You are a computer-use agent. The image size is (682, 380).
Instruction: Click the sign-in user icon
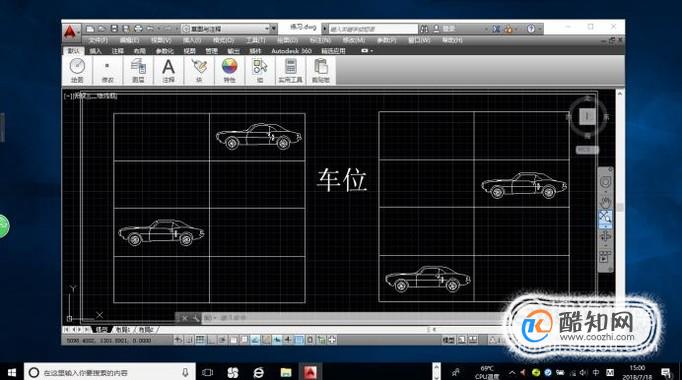coord(436,29)
